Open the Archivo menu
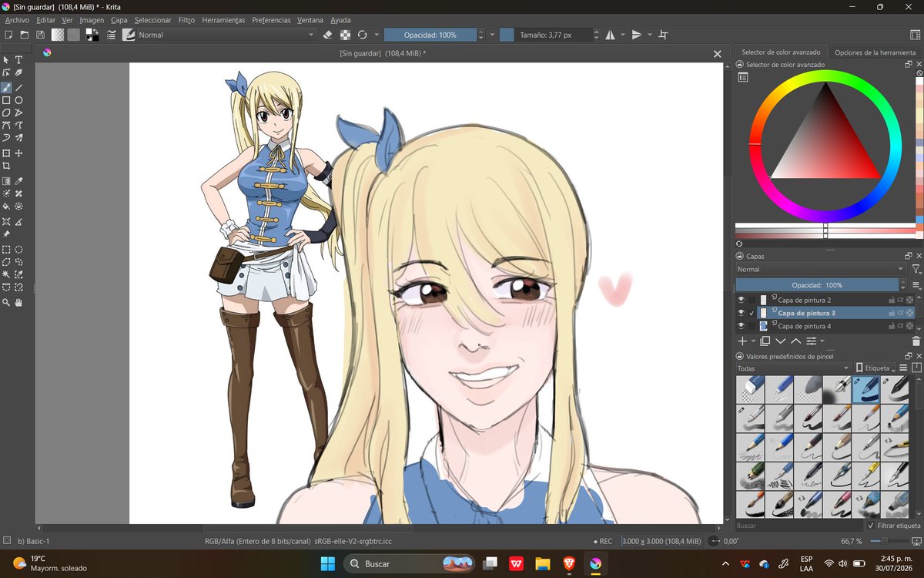The height and width of the screenshot is (578, 924). click(17, 20)
